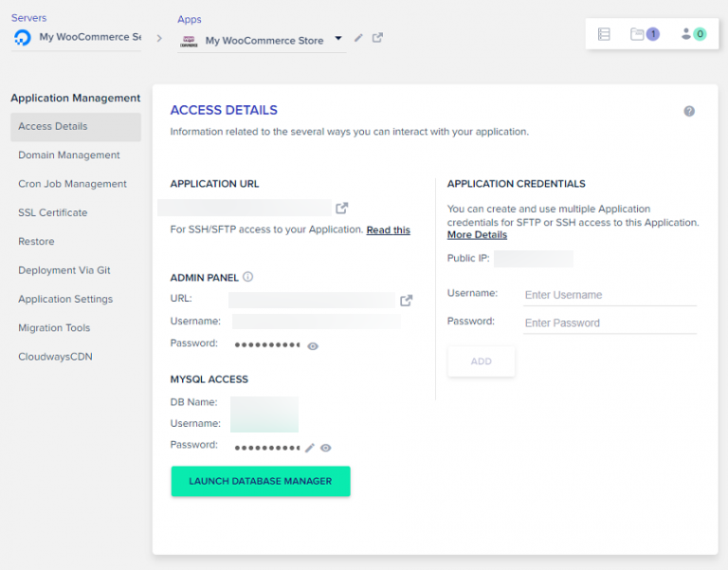
Task: Click the APPLICATION CREDENTIALS heading
Action: tap(516, 184)
